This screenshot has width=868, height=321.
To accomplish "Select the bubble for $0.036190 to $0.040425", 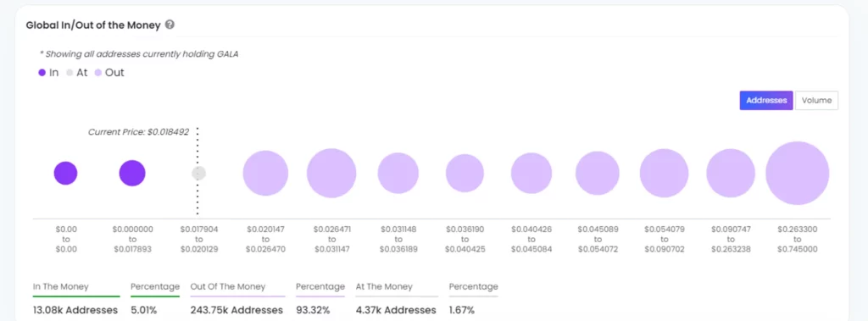I will tap(465, 174).
